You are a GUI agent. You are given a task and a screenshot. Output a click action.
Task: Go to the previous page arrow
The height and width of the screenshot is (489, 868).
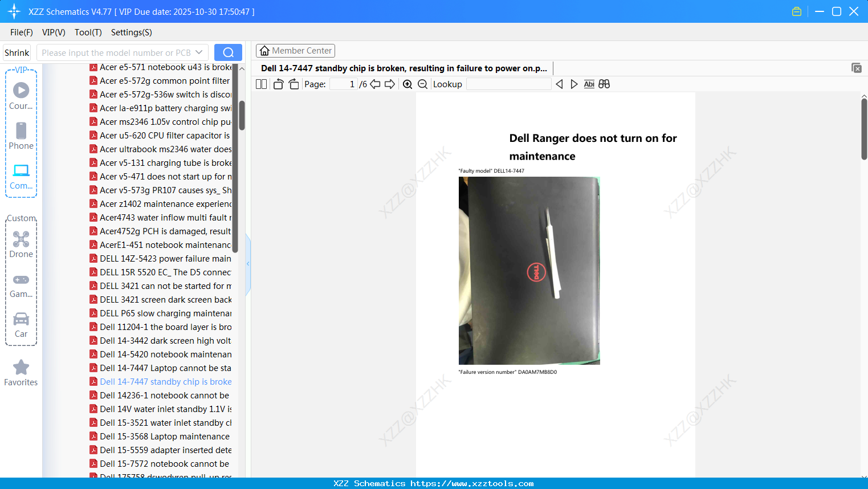tap(376, 84)
